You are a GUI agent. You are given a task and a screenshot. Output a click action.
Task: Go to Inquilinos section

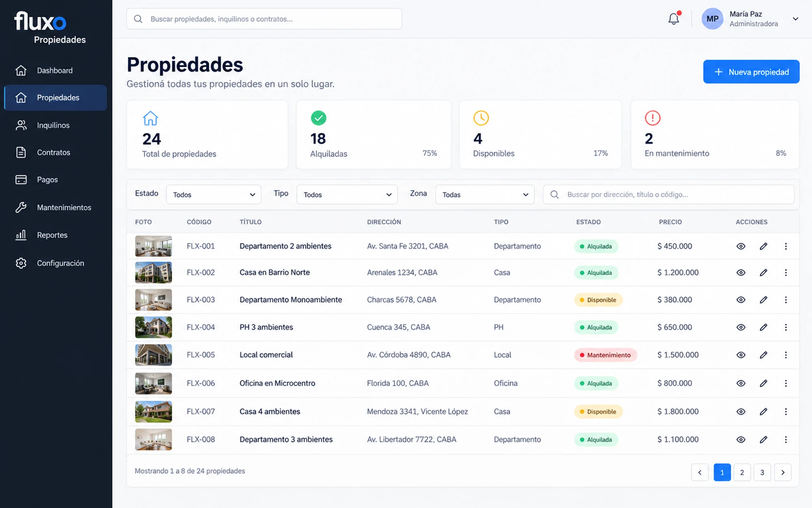[x=55, y=125]
